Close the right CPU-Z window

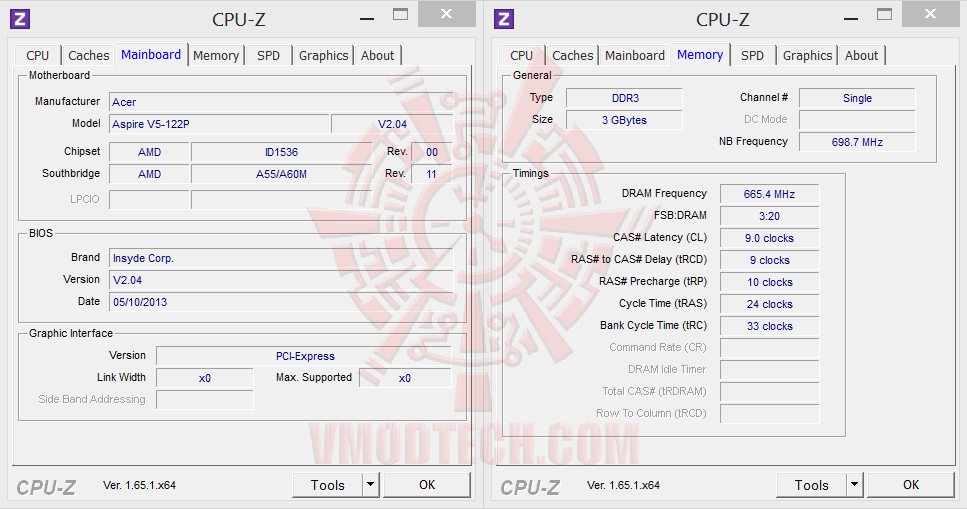tap(931, 14)
